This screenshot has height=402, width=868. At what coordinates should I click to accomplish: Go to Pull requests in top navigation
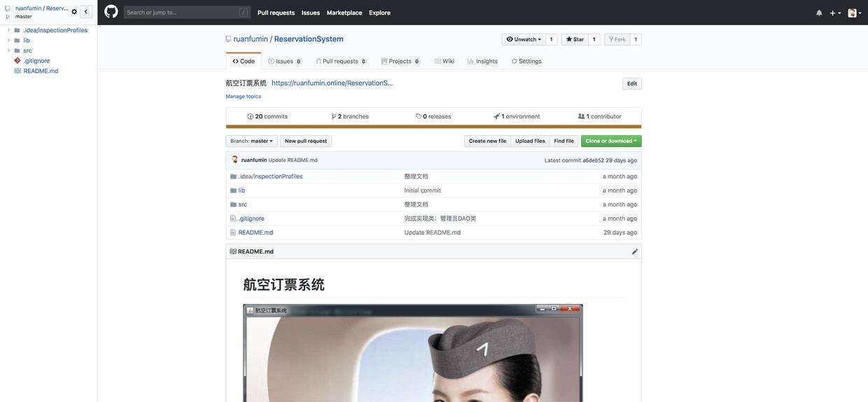[276, 13]
